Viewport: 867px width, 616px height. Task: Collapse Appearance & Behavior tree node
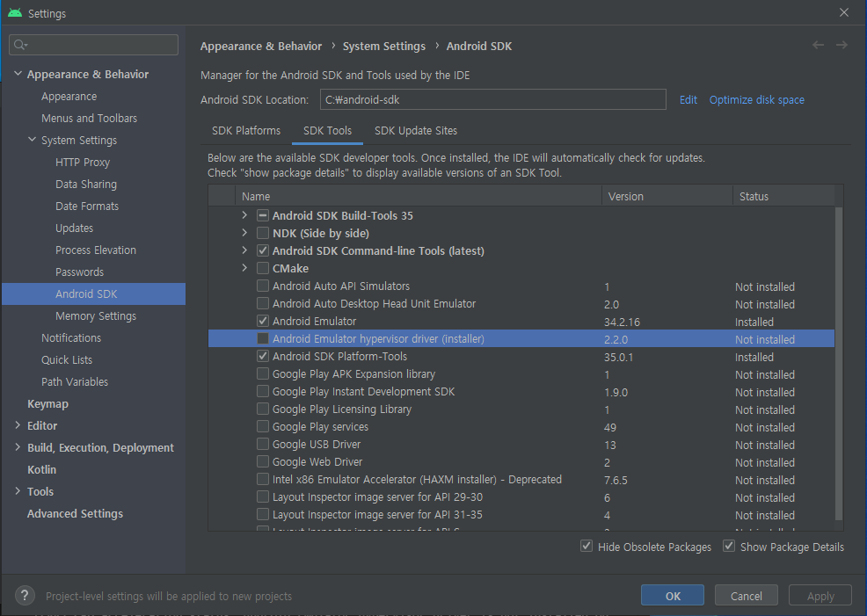(x=18, y=74)
